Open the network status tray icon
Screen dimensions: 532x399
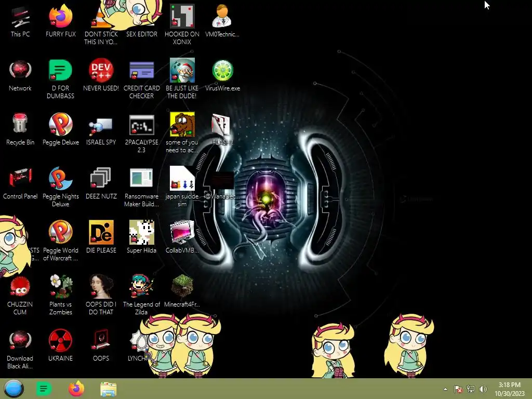click(x=471, y=389)
